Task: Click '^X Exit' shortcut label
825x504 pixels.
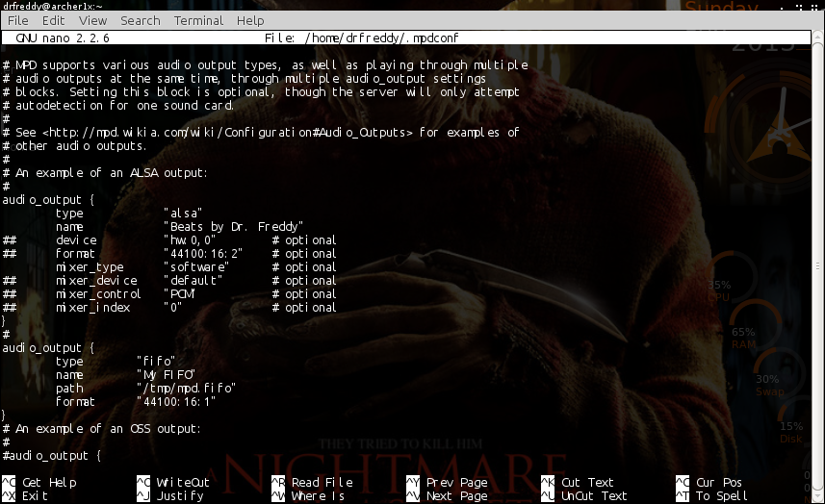Action: 25,495
